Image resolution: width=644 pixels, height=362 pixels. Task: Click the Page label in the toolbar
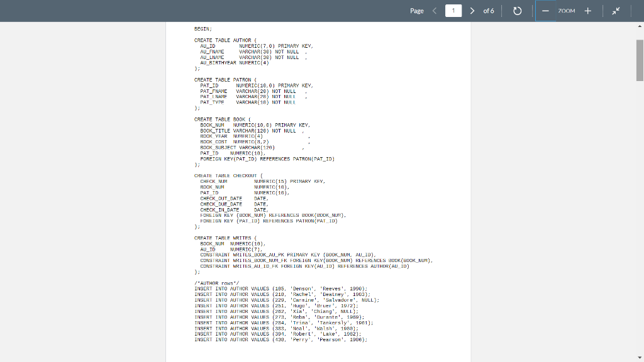coord(416,11)
